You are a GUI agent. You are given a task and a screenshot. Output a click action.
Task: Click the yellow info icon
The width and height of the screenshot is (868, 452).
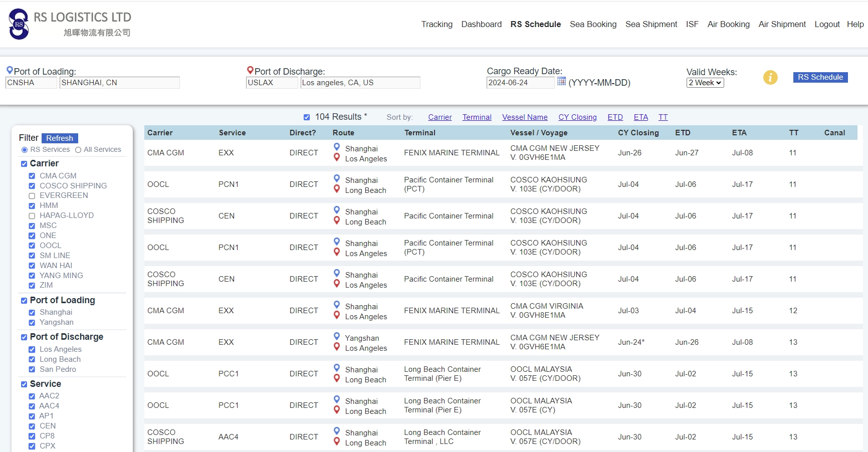pos(770,77)
